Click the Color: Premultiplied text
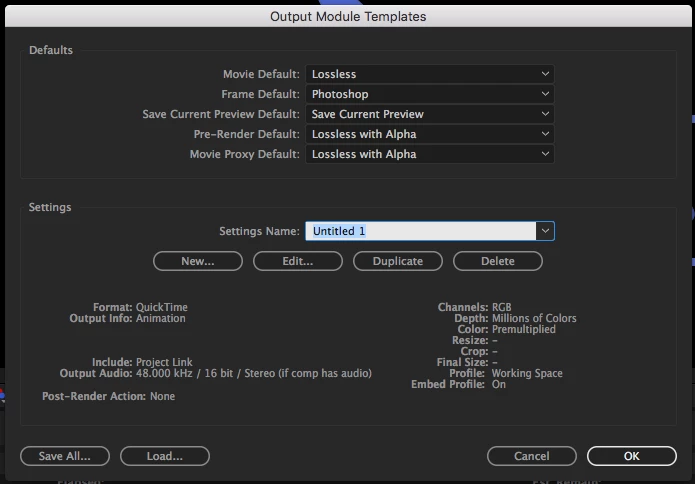The height and width of the screenshot is (484, 695). tap(507, 329)
